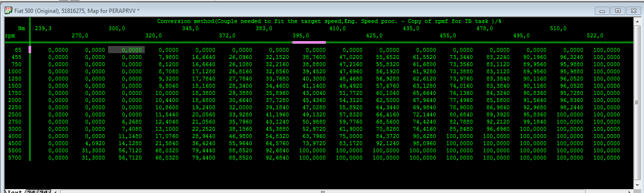644x193 pixels.
Task: Click row header 85
Action: [18, 50]
